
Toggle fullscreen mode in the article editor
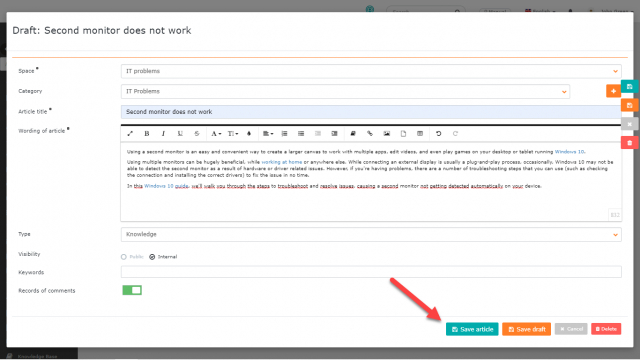click(130, 133)
